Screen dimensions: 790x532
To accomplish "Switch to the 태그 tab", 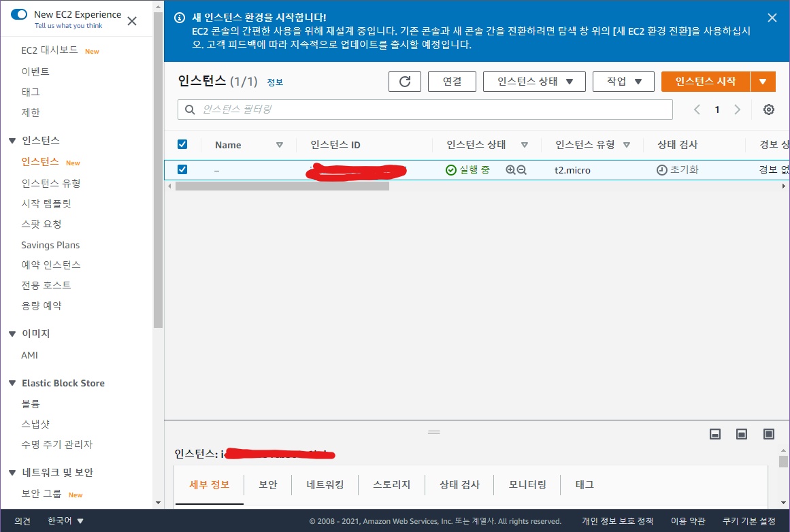I will click(x=585, y=484).
